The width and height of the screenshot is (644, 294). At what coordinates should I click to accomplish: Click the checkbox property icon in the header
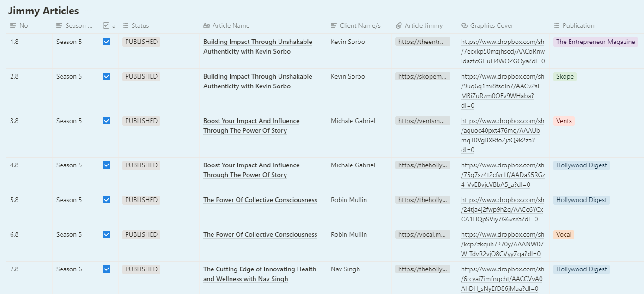106,26
